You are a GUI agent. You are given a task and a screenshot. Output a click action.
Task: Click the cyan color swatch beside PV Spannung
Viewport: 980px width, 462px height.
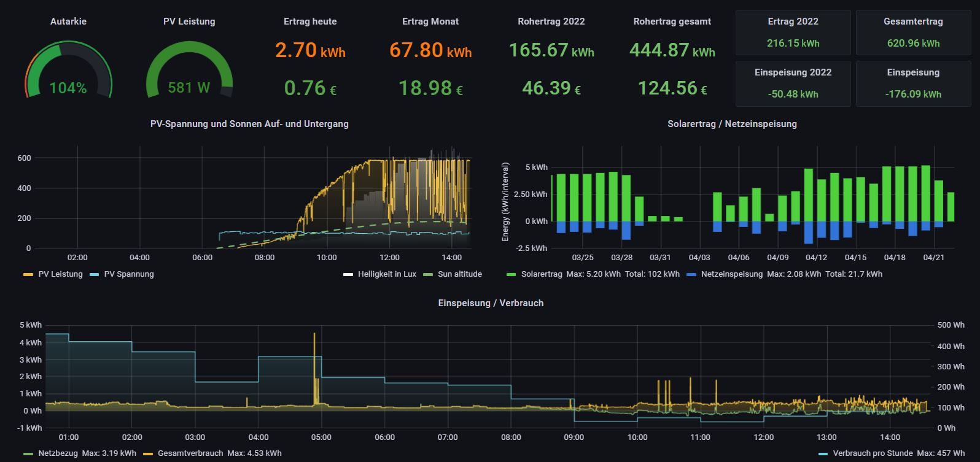[x=94, y=274]
